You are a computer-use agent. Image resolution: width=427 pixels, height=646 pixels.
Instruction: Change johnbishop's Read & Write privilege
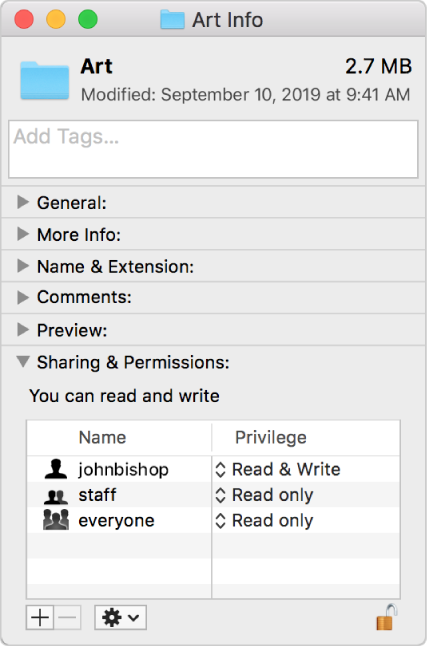point(278,469)
